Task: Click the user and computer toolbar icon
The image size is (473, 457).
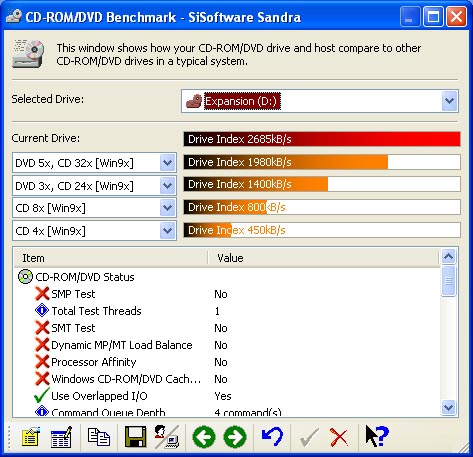Action: (x=167, y=436)
